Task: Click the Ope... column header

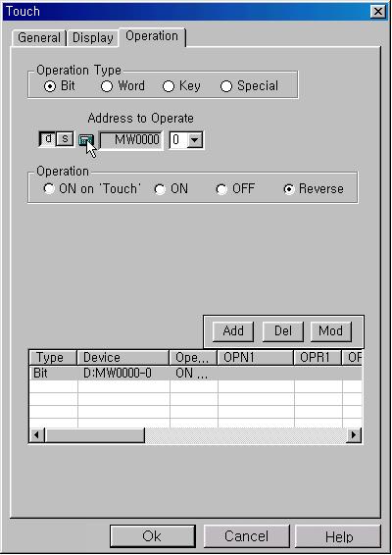Action: point(193,358)
